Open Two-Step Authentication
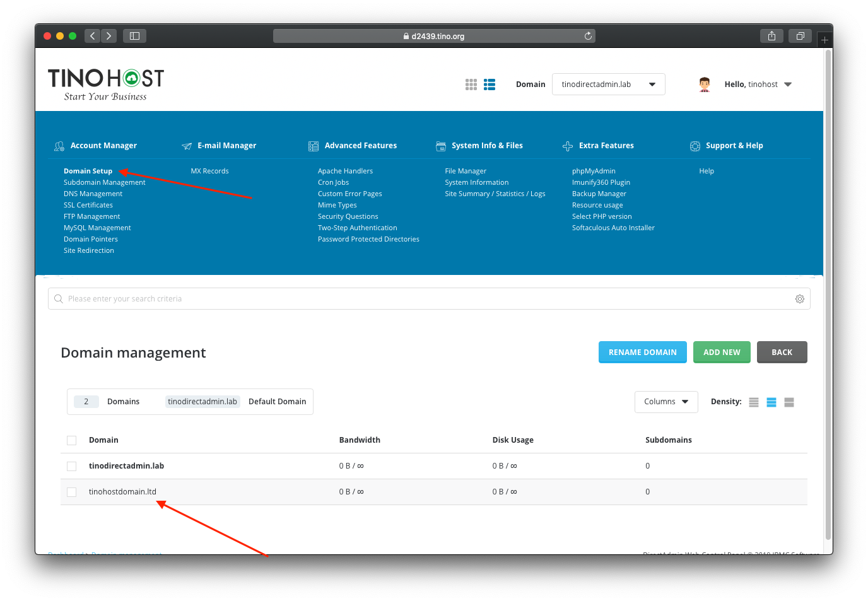This screenshot has width=868, height=601. click(x=358, y=228)
